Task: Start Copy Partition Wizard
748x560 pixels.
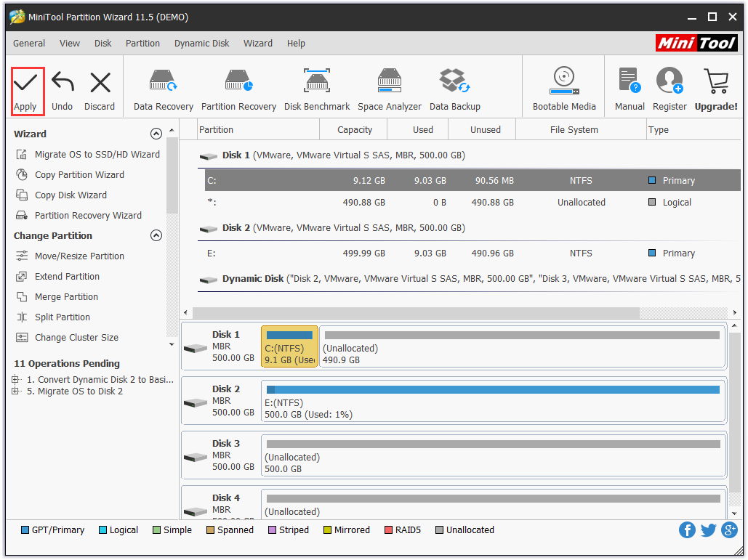Action: click(70, 175)
